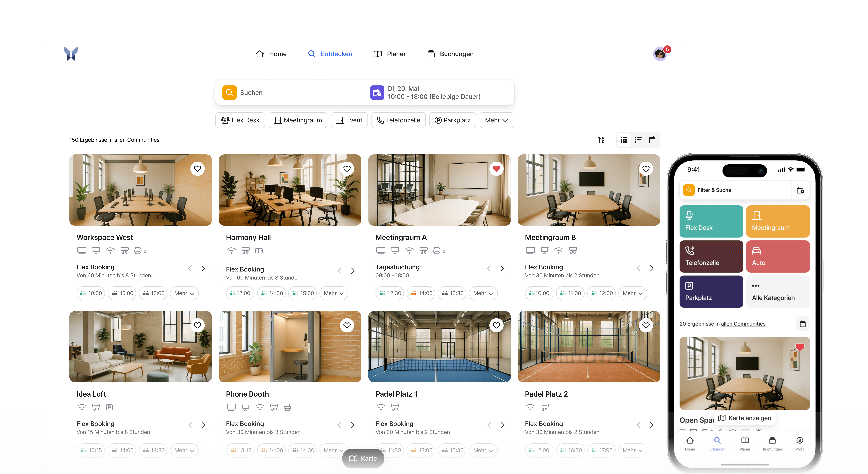Favorite the Workspace West card

point(197,169)
